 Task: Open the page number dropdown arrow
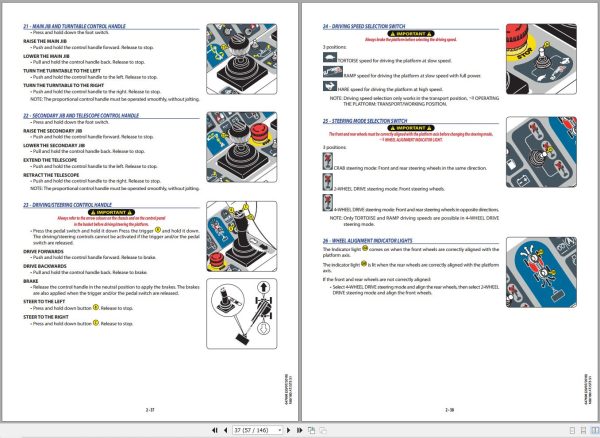click(280, 430)
